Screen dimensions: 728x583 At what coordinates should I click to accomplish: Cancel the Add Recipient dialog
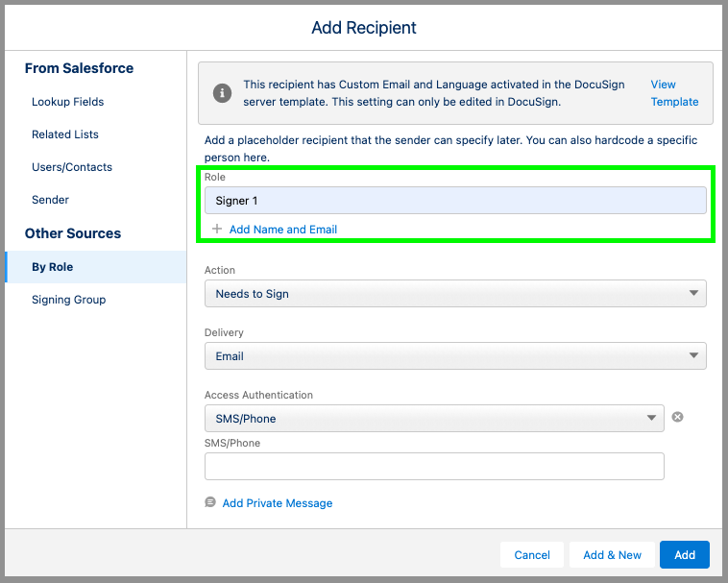click(x=532, y=555)
